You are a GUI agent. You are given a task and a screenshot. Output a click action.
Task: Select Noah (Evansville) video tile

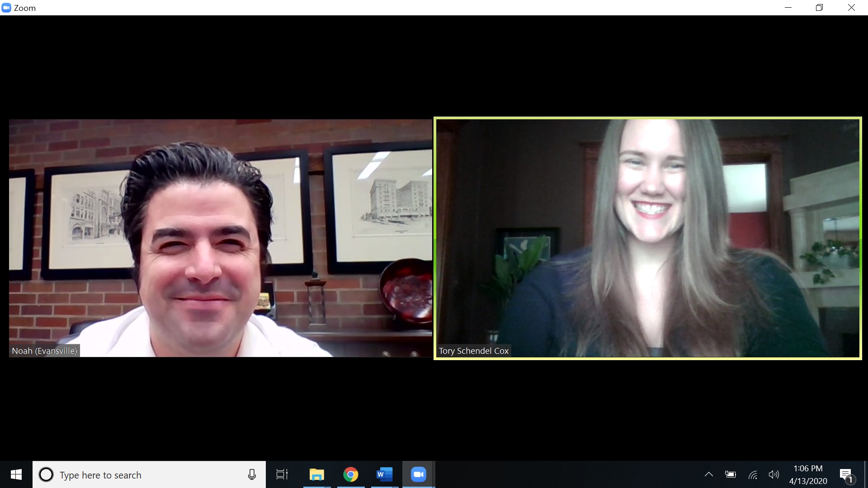point(221,238)
